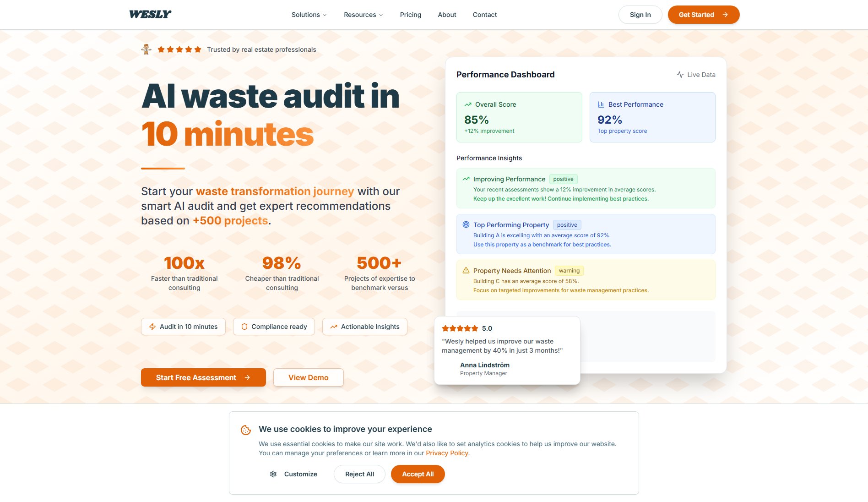
Task: Open the Privacy Policy link
Action: (x=447, y=453)
